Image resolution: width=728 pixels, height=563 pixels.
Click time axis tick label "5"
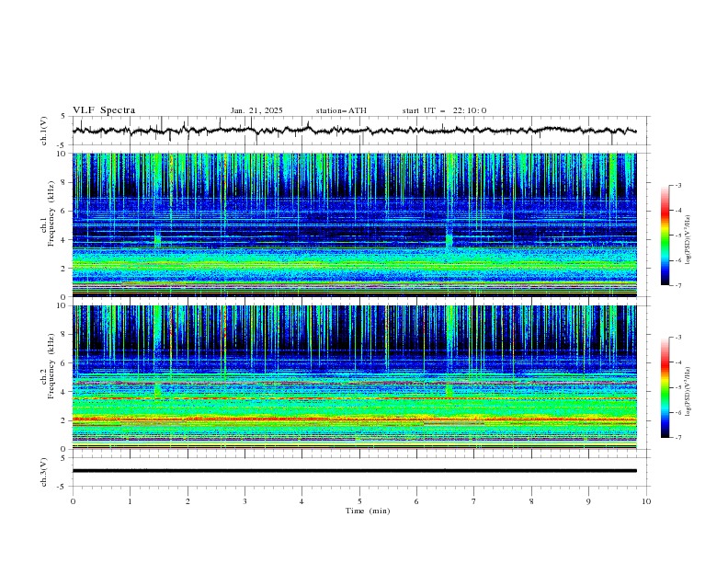coord(359,501)
